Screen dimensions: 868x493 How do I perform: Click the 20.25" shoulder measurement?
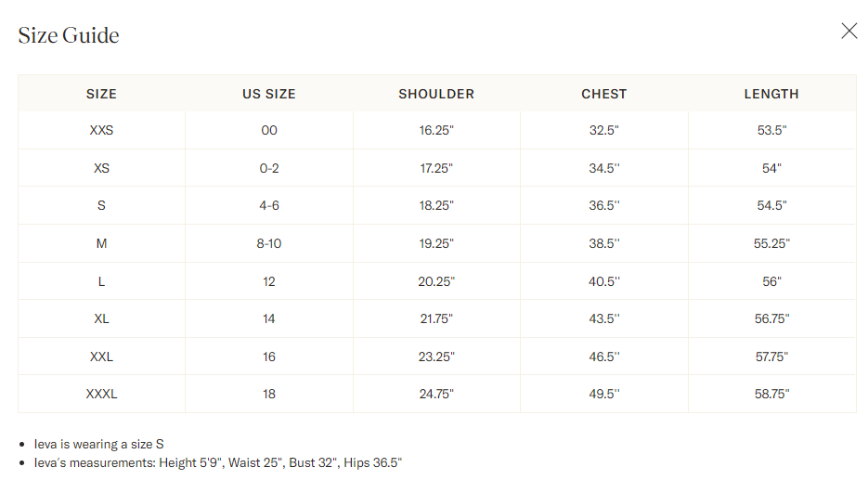(x=436, y=281)
